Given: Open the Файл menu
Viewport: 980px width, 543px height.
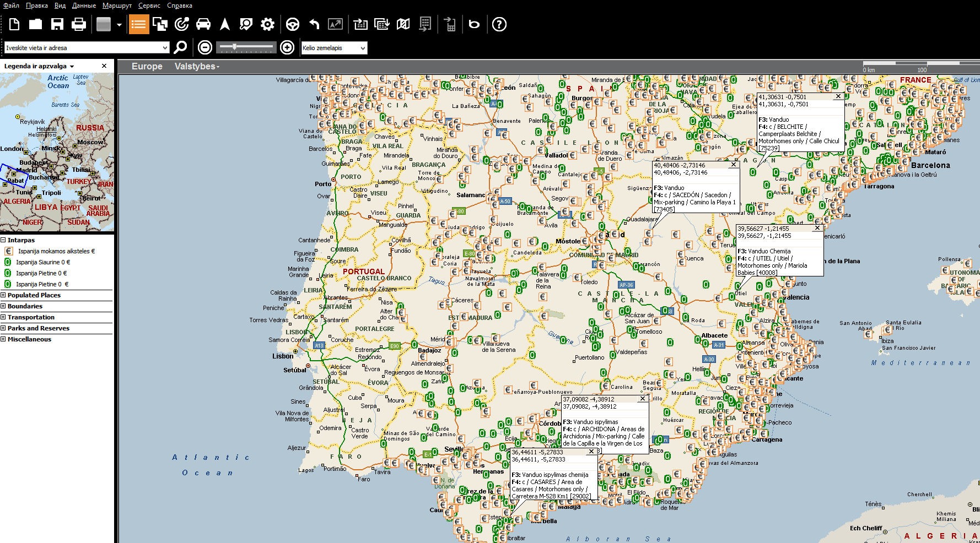Looking at the screenshot, I should [11, 6].
